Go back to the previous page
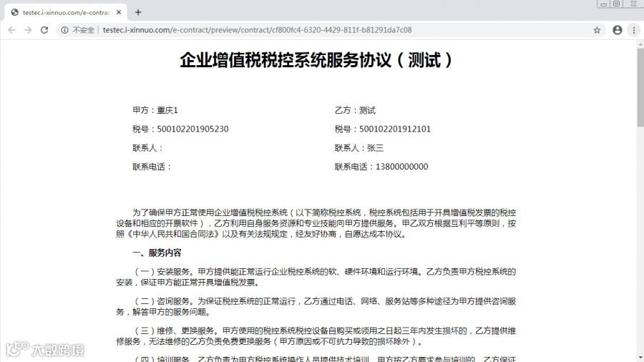This screenshot has height=362, width=644. tap(12, 30)
